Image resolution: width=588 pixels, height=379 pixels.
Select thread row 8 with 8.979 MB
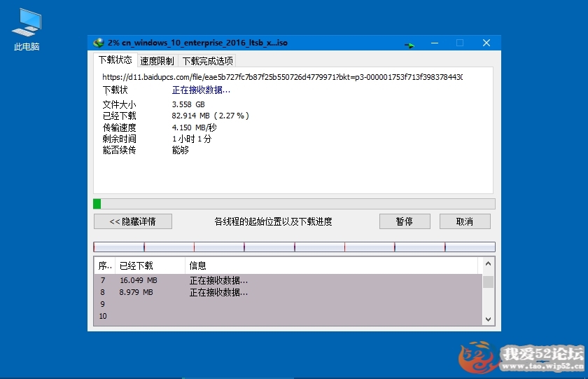(288, 292)
